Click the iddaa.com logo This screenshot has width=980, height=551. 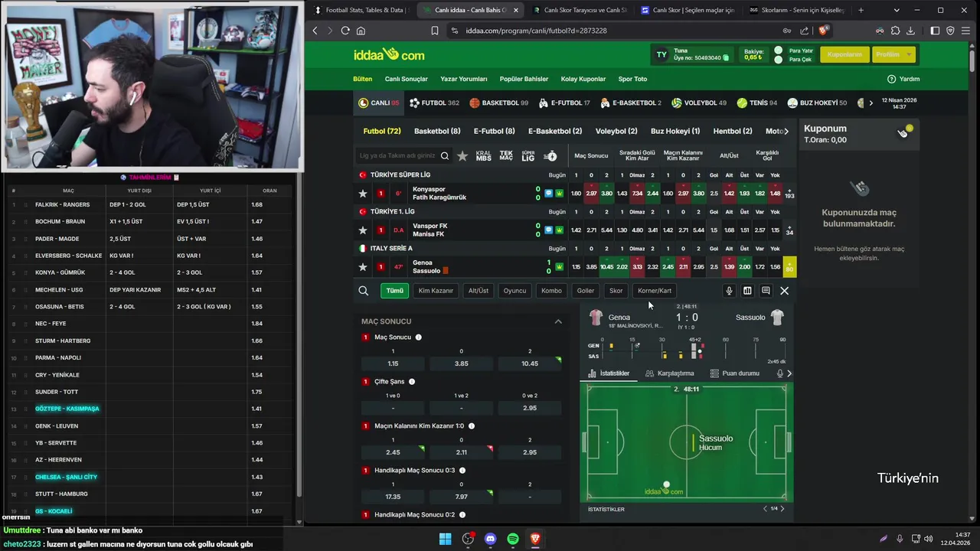(389, 54)
